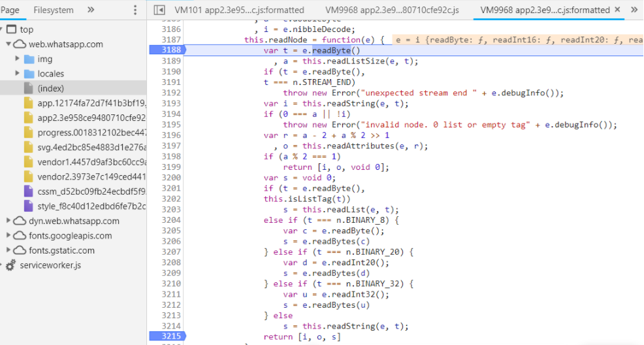Click the highlighted readByte call on line 3188
This screenshot has height=345, width=644.
tap(331, 50)
